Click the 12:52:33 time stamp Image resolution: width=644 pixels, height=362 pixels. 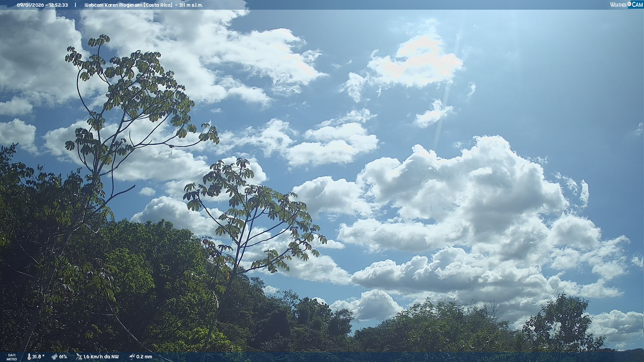pos(58,5)
